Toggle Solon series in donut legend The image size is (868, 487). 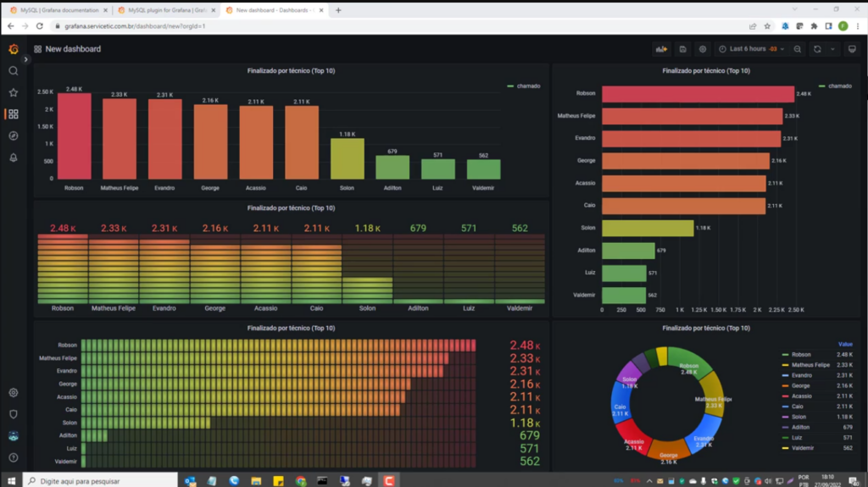coord(799,417)
